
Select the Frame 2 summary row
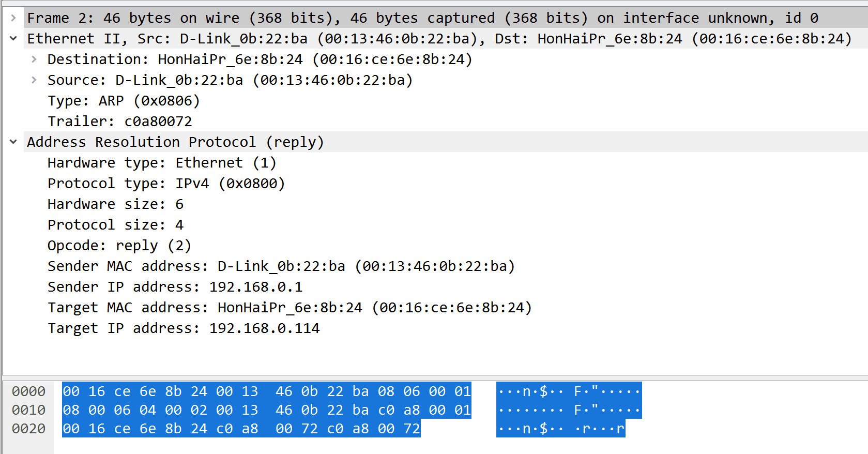pos(446,18)
